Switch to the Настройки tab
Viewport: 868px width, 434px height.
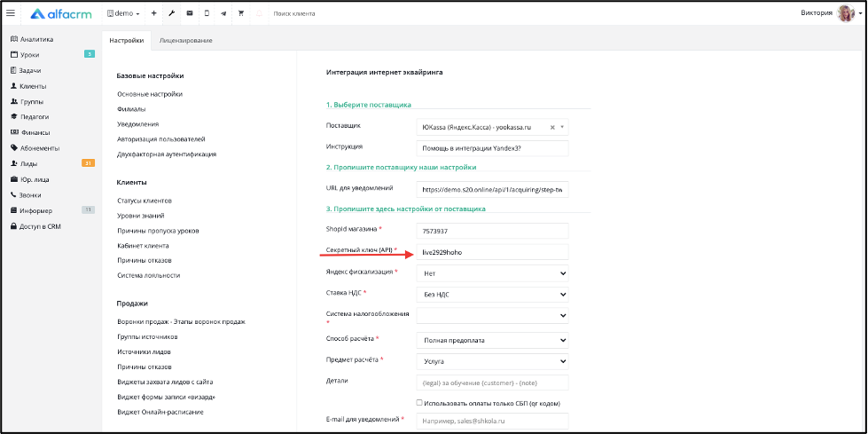click(126, 41)
